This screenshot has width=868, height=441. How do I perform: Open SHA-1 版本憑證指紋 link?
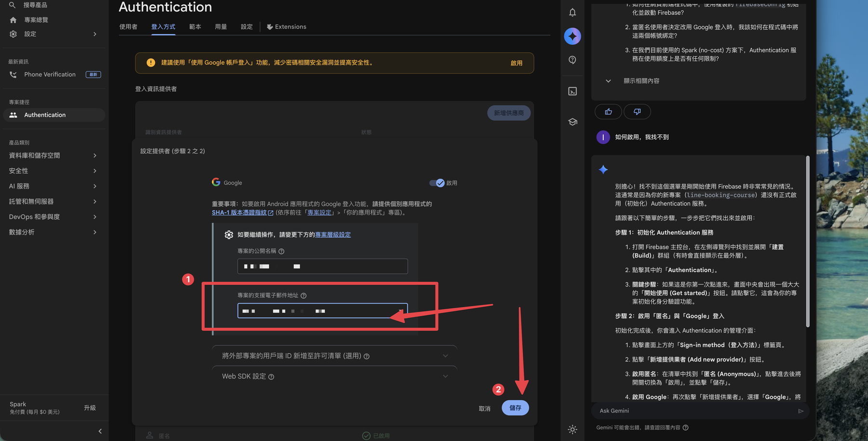click(x=243, y=213)
